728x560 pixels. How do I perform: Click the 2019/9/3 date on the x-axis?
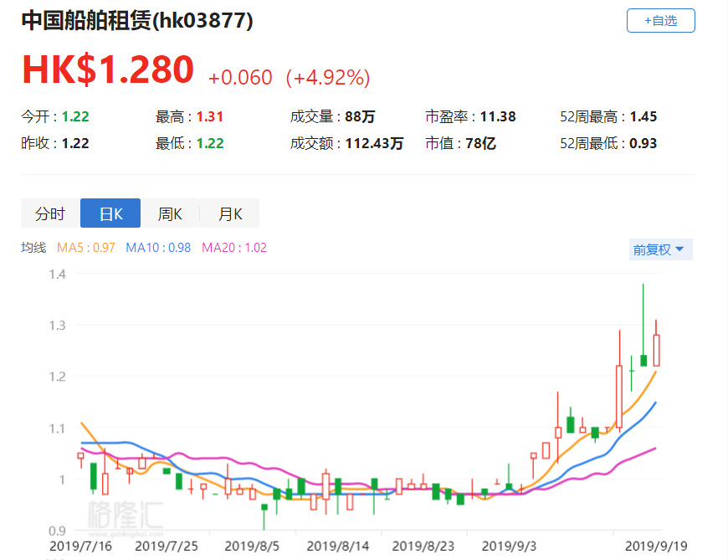(509, 546)
